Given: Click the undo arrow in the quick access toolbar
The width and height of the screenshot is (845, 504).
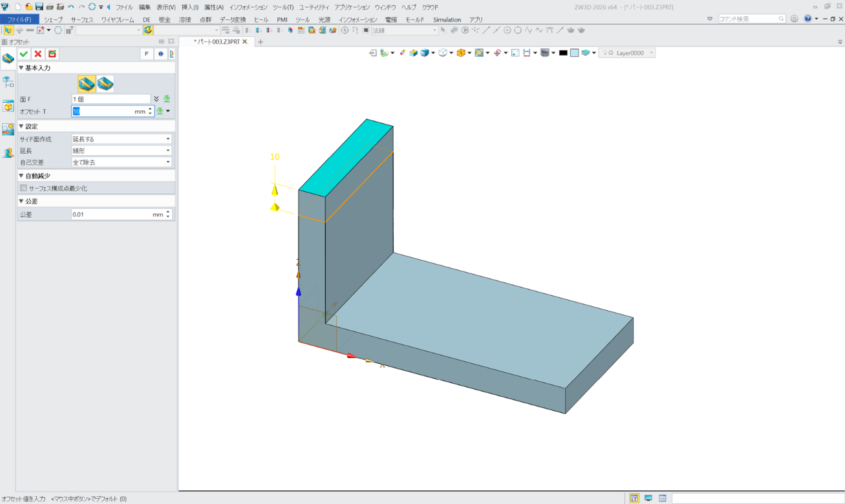Looking at the screenshot, I should [x=71, y=6].
